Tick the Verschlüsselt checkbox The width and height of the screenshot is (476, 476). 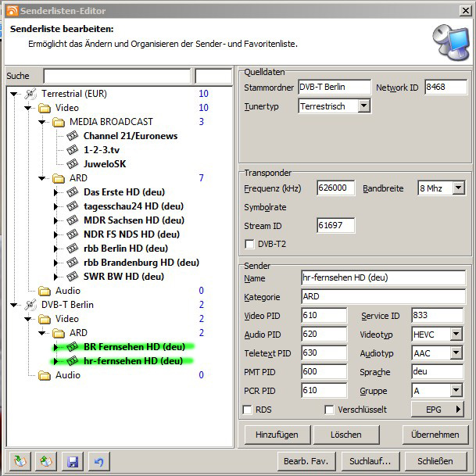(x=329, y=410)
